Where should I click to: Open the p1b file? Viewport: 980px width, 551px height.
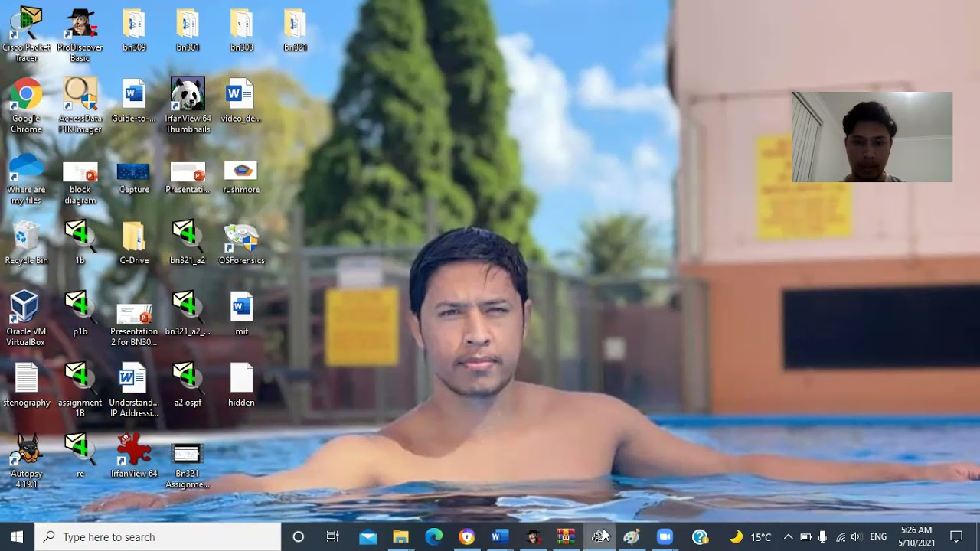tap(80, 314)
